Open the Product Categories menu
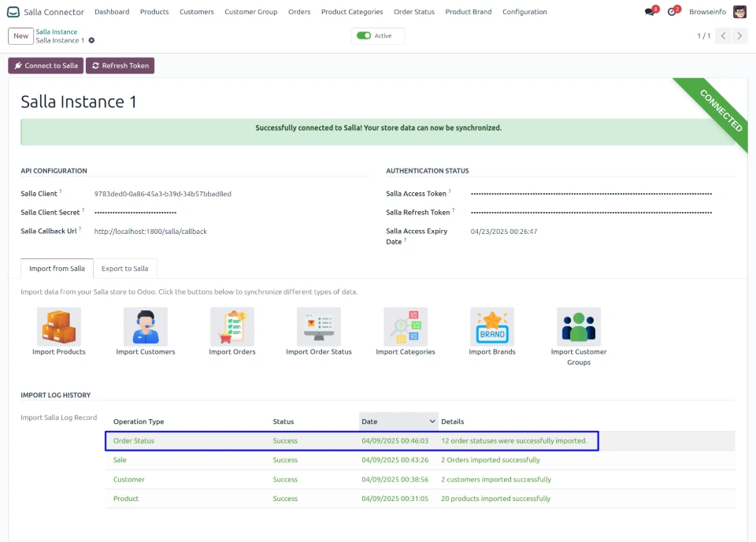The height and width of the screenshot is (542, 756). tap(352, 12)
